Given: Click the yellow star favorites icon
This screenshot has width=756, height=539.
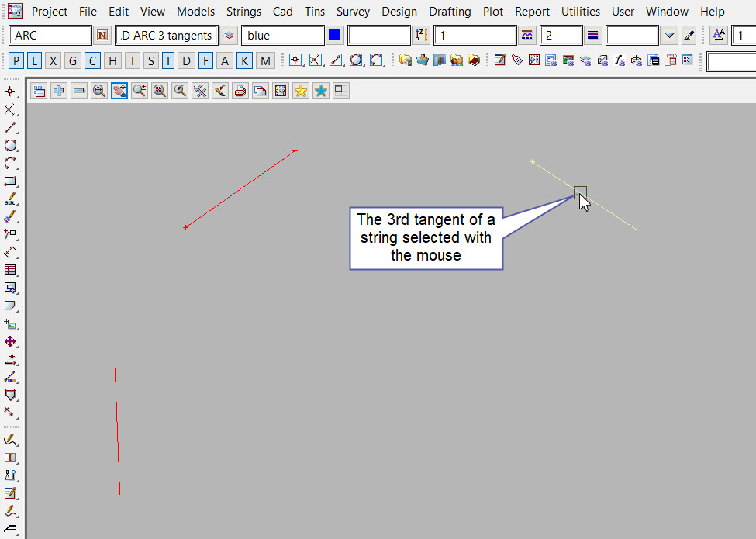Looking at the screenshot, I should 300,91.
